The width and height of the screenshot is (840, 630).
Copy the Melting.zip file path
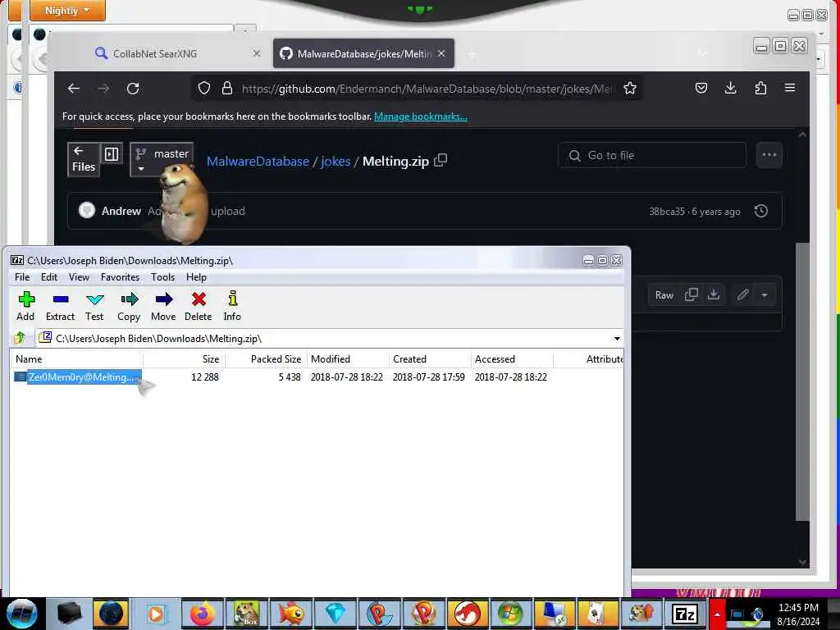[x=441, y=160]
